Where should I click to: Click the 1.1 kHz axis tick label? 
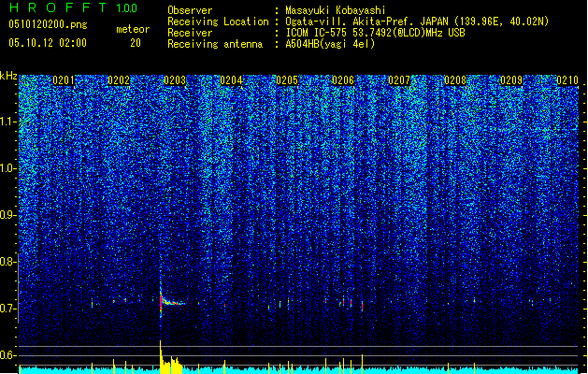tap(7, 122)
